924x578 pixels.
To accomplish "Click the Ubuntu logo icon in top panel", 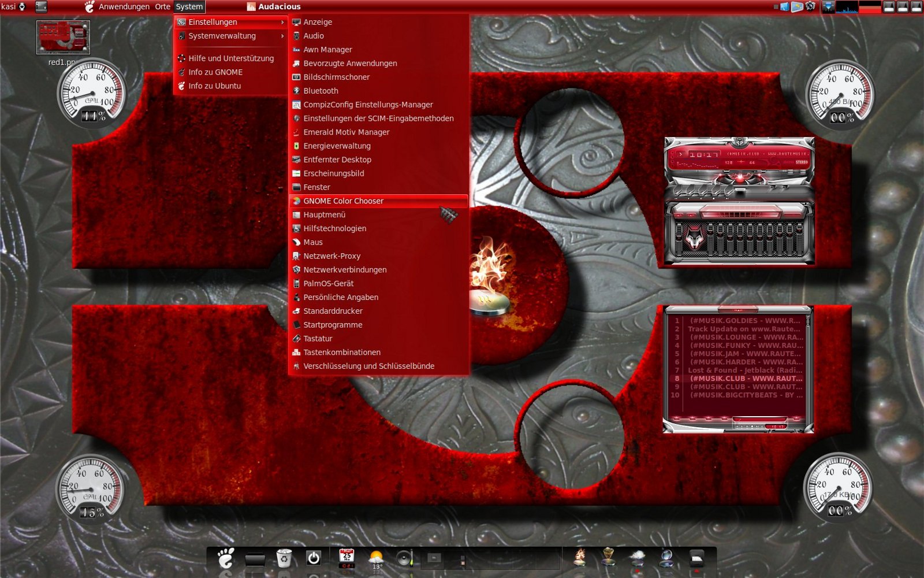I will tap(90, 6).
